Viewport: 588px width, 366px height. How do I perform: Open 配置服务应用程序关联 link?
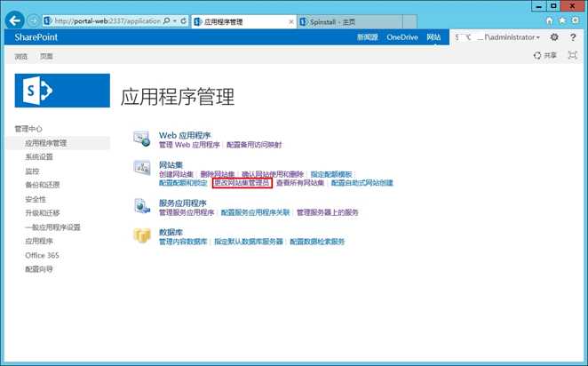pos(256,212)
